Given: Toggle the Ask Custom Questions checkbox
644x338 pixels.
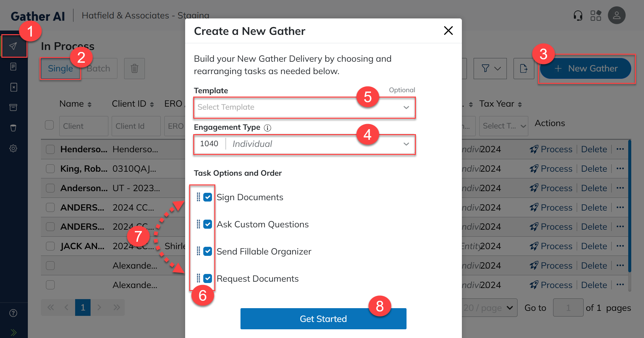Looking at the screenshot, I should tap(208, 224).
